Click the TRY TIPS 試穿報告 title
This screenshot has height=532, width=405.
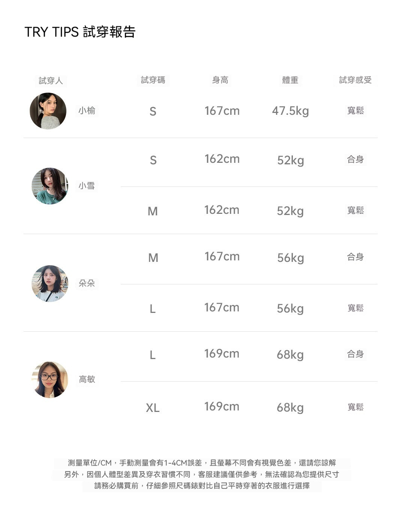coord(80,32)
